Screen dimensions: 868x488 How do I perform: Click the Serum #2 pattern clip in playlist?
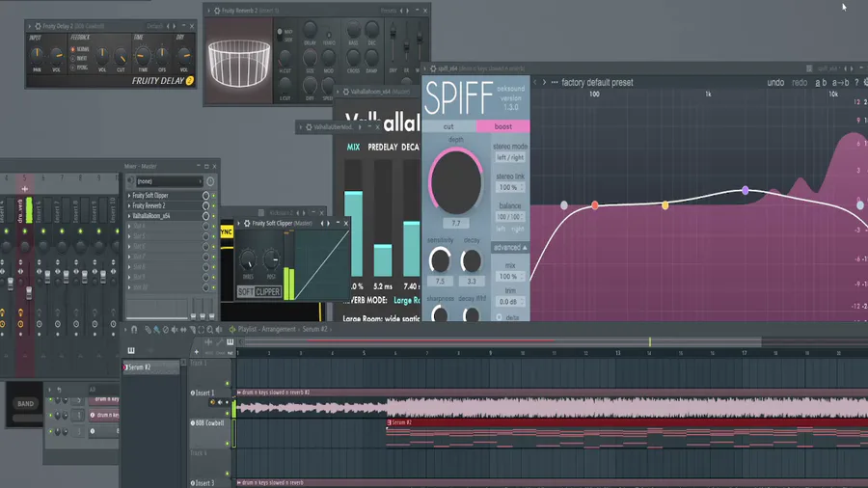627,433
